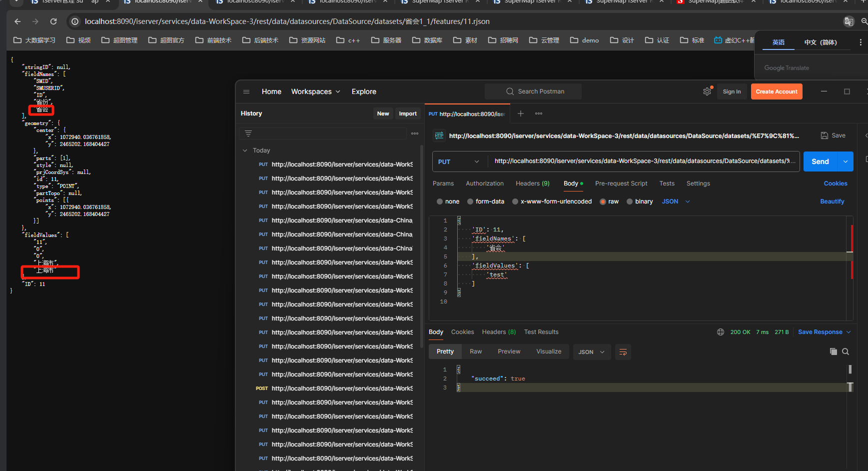Click the Cookies link beside request tabs

pyautogui.click(x=836, y=183)
